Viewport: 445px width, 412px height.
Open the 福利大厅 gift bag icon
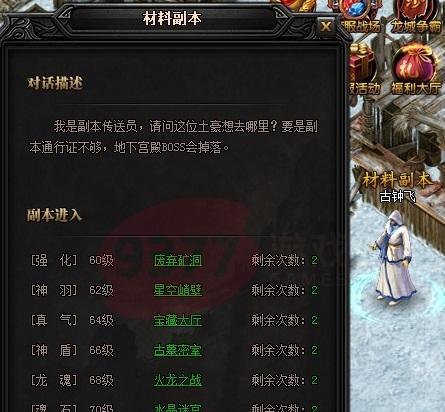pos(415,70)
